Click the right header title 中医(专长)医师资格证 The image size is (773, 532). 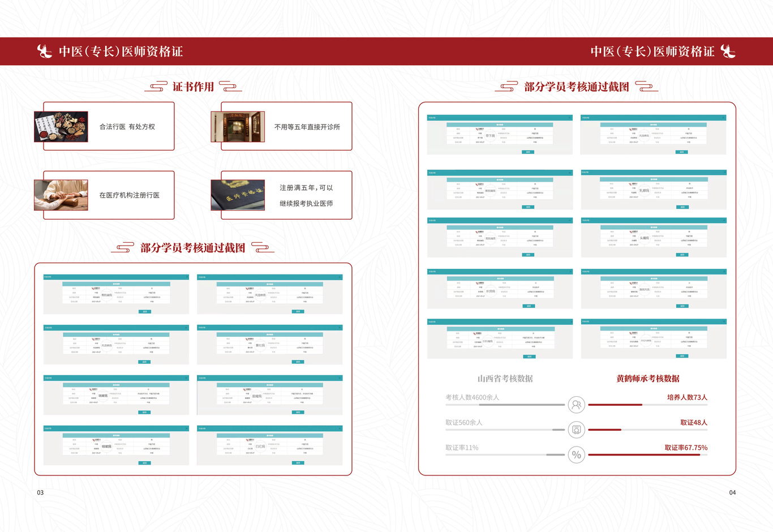[652, 52]
